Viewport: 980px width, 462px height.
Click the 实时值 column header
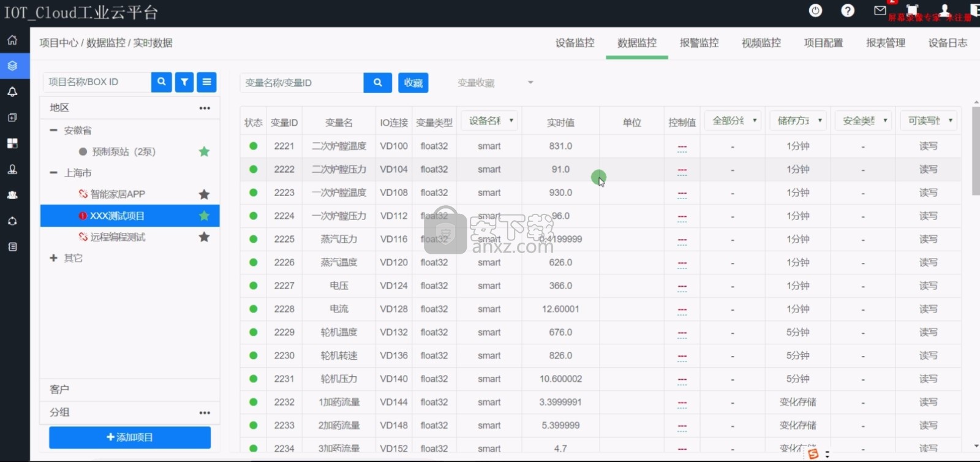coord(560,123)
